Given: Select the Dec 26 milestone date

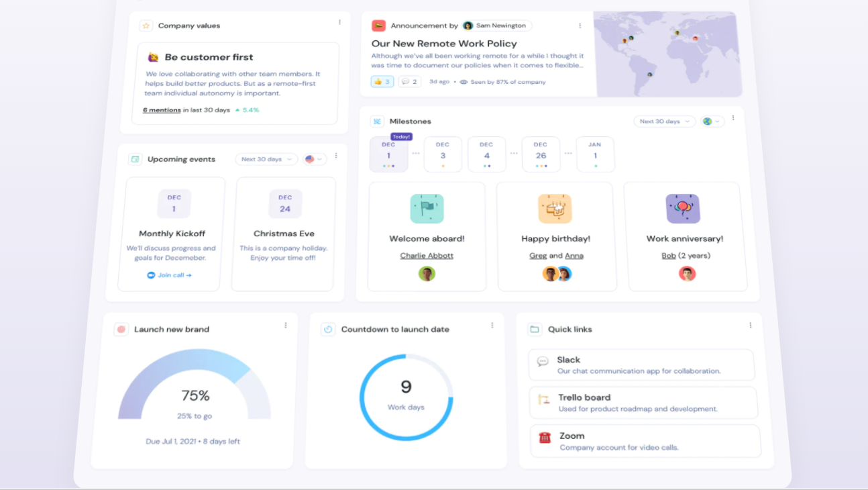Looking at the screenshot, I should tap(541, 154).
